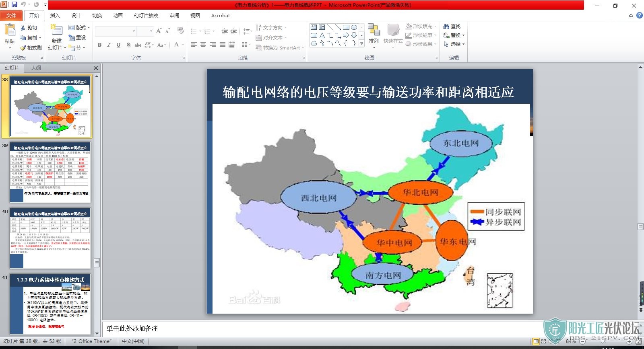Pick the right arrow shape in the gallery
This screenshot has width=644, height=349.
(x=346, y=35)
